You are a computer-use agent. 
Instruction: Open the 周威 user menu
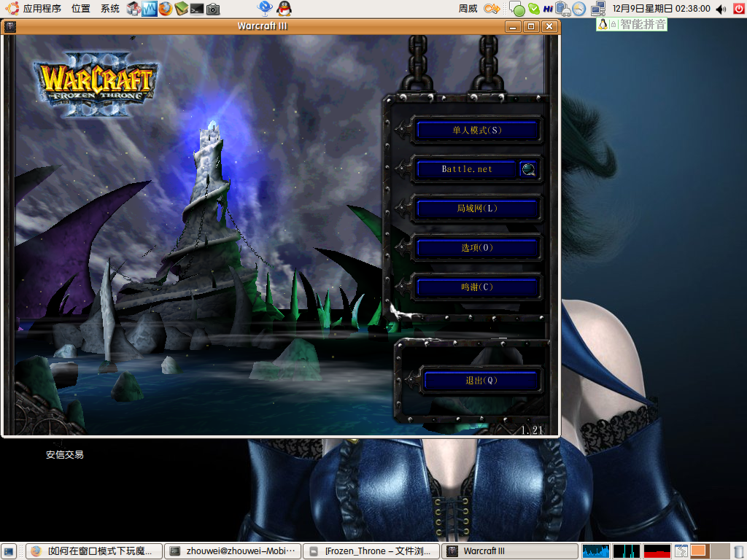468,9
